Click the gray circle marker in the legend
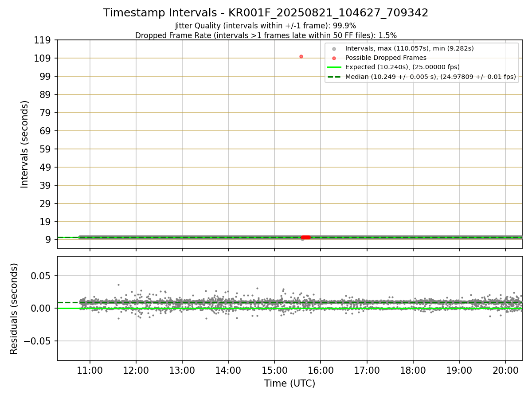This screenshot has height=399, width=532. pos(334,49)
